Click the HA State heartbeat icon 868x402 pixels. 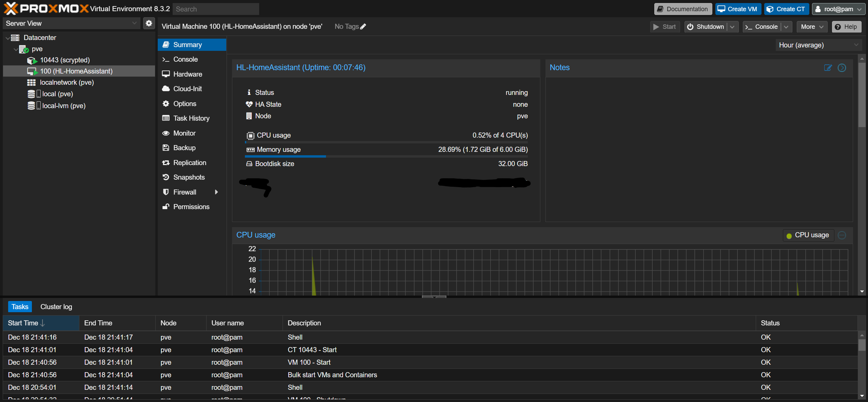(249, 104)
